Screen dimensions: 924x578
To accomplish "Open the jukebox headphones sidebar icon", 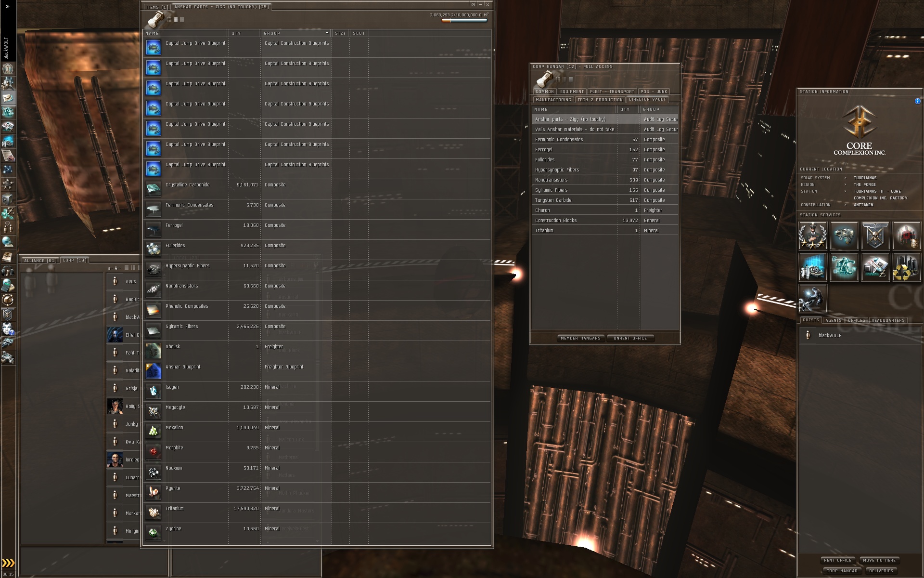I will (8, 271).
